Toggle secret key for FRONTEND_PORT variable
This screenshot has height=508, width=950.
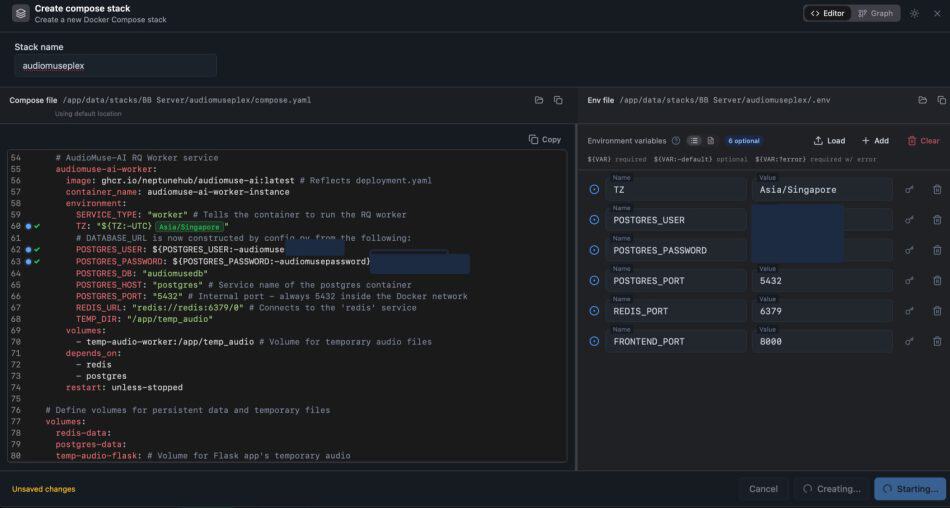909,341
